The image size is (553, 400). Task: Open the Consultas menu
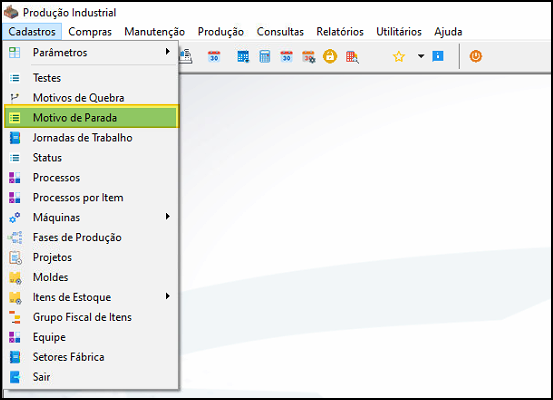tap(280, 32)
